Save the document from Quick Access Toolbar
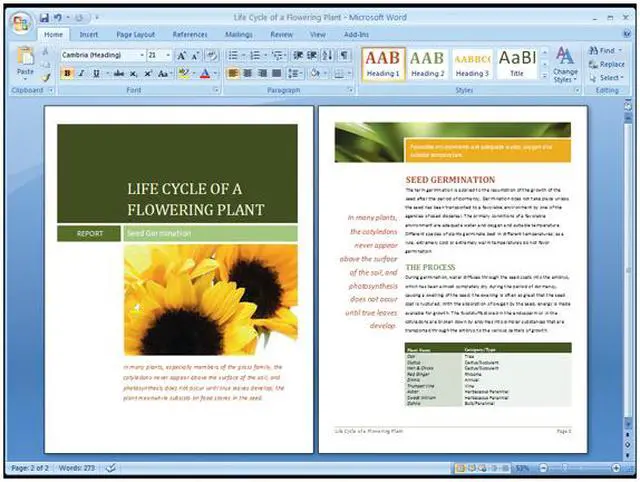This screenshot has width=640, height=482. (x=44, y=18)
